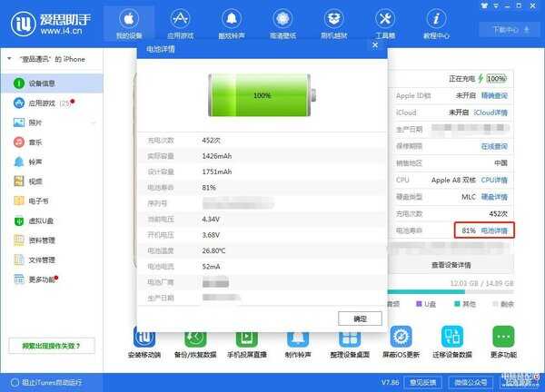Click the 100% charging battery indicator
Screen dimensions: 545x392
[x=496, y=78]
